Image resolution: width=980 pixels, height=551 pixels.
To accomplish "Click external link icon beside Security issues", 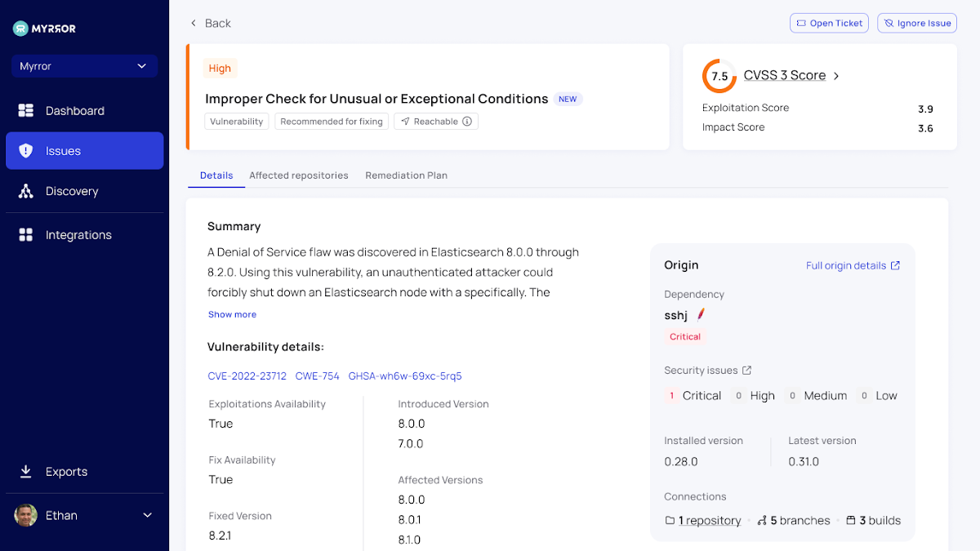I will click(746, 371).
